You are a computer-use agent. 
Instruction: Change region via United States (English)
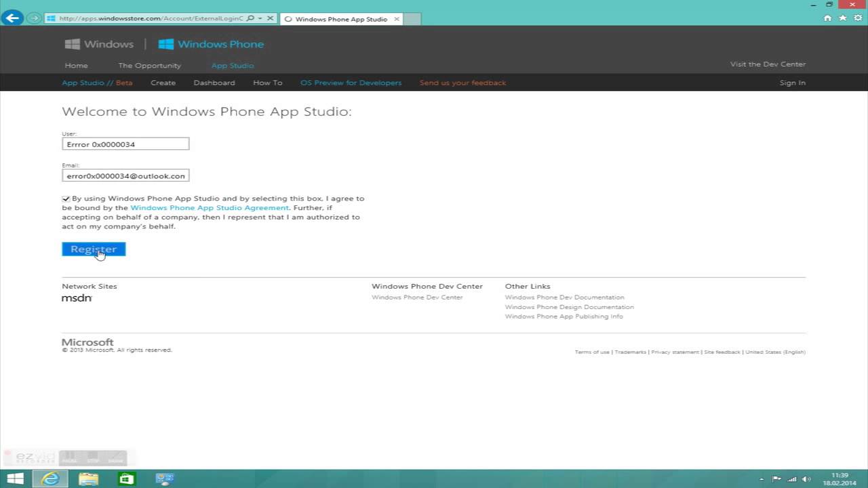pos(775,352)
